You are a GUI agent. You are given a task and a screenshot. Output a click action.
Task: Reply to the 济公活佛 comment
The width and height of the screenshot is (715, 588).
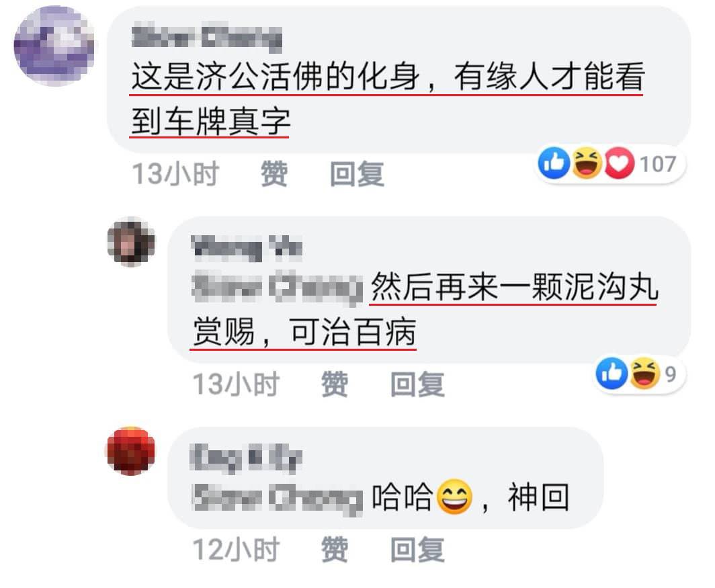click(357, 174)
